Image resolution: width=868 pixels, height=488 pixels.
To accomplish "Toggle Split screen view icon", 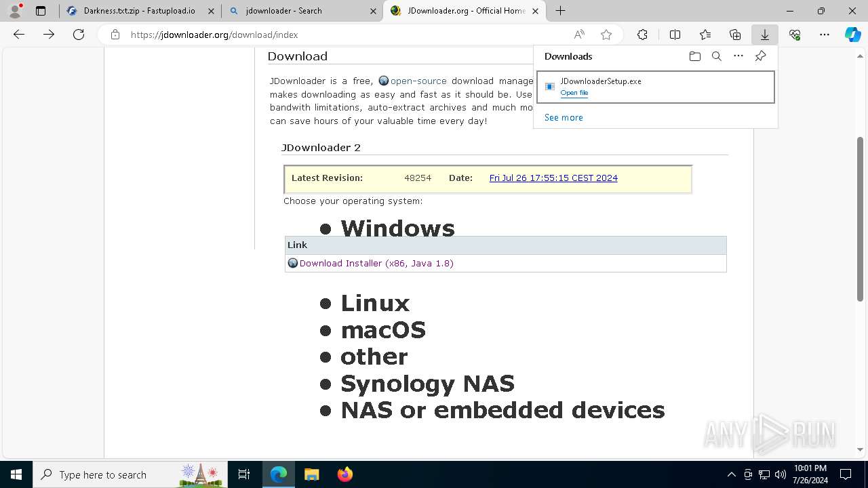I will click(675, 35).
